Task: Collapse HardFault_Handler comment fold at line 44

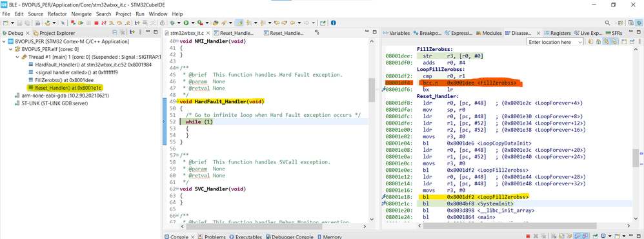Action: 177,67
